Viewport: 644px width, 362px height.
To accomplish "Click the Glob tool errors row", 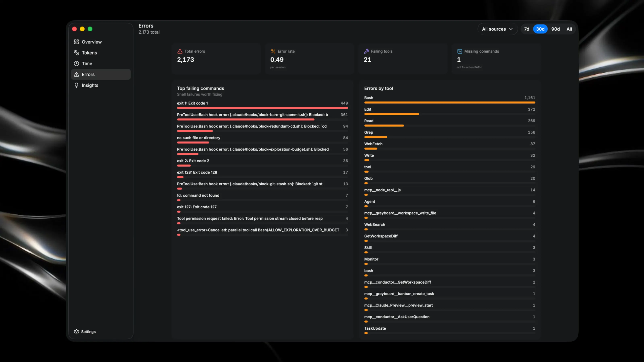I will (450, 180).
